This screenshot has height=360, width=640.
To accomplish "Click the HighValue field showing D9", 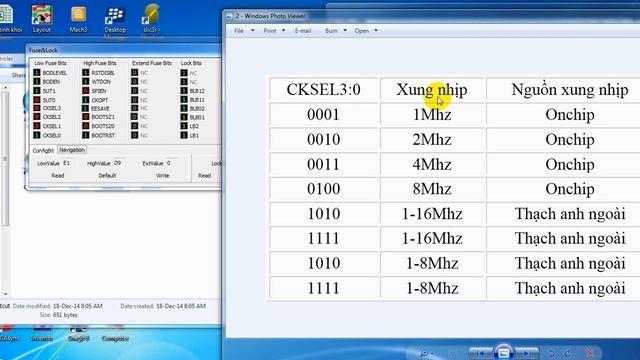I will tap(119, 163).
